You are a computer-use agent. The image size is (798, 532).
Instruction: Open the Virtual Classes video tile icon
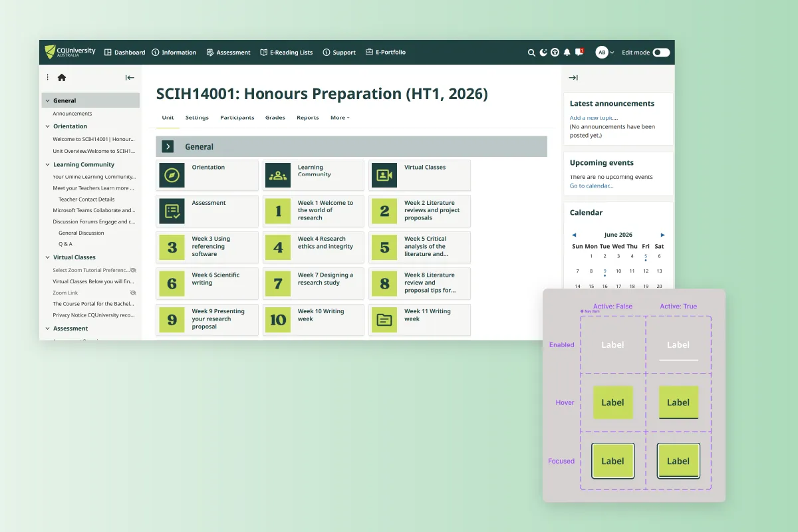tap(384, 175)
